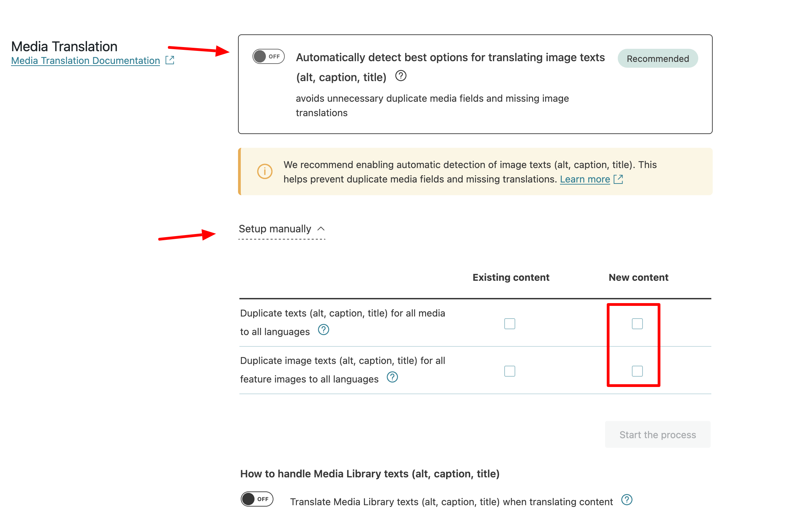The height and width of the screenshot is (532, 798).
Task: Check New content box for feature images
Action: (637, 371)
